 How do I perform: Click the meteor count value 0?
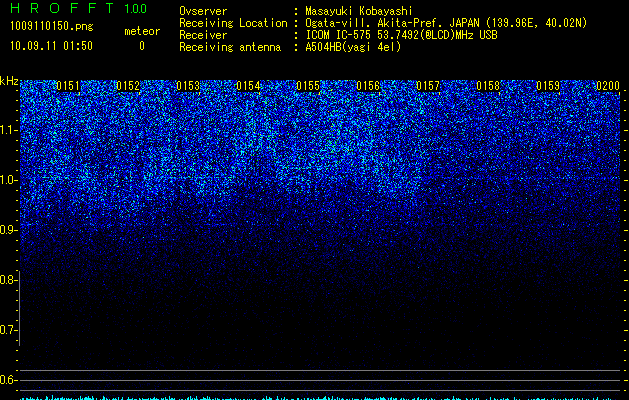[x=142, y=46]
